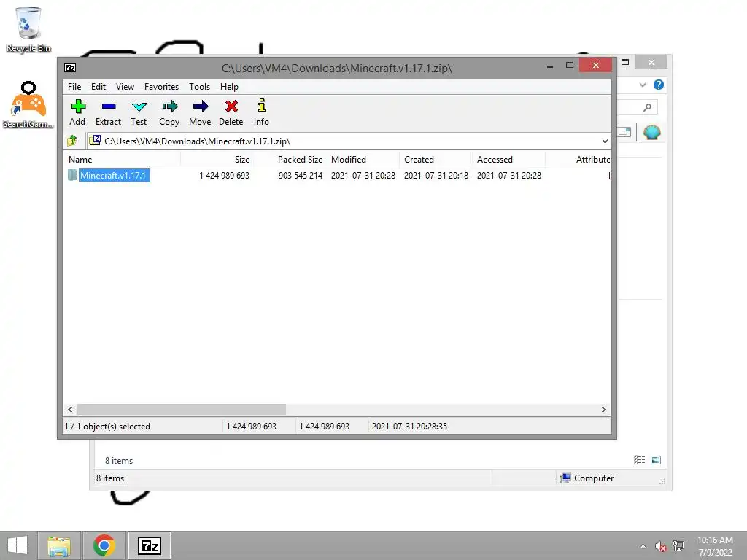747x560 pixels.
Task: Switch Explorer to details view
Action: pos(639,460)
